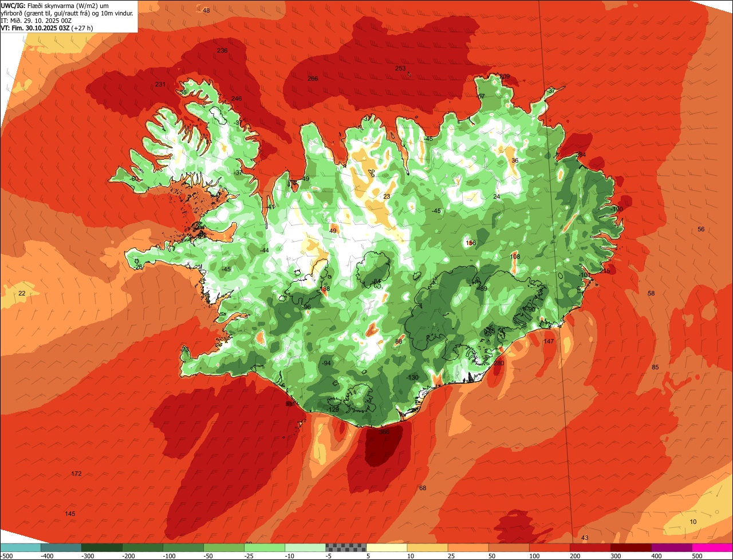Screen dimensions: 733x560
Task: Click the 236 value northwest of the Westfjords
Action: click(222, 50)
